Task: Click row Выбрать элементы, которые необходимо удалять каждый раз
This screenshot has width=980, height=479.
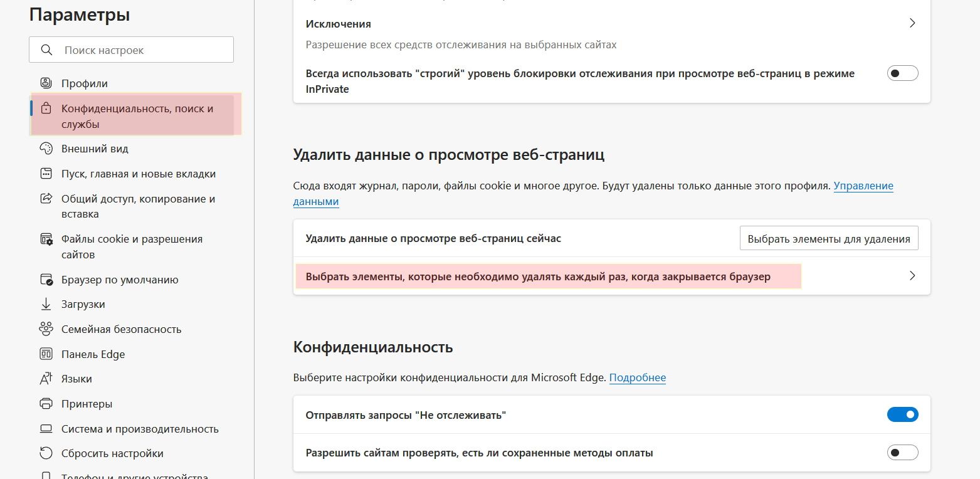Action: pyautogui.click(x=611, y=276)
